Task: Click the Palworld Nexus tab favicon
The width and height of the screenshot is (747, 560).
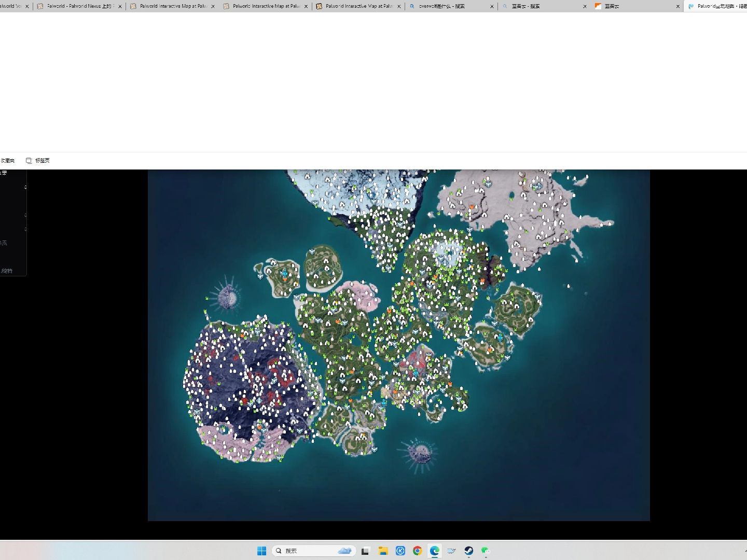Action: pos(40,6)
